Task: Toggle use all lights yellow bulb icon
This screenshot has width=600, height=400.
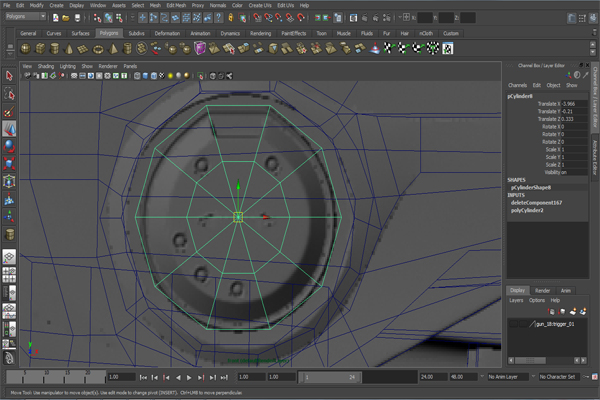Action: click(x=170, y=76)
